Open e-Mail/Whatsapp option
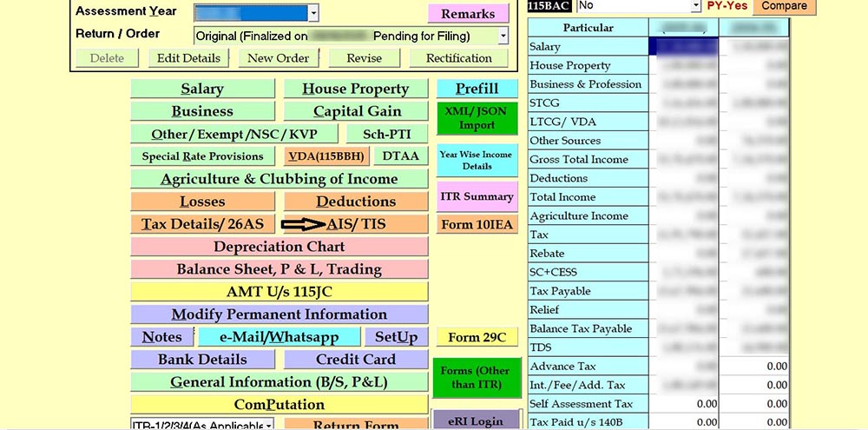This screenshot has width=868, height=430. pos(279,337)
